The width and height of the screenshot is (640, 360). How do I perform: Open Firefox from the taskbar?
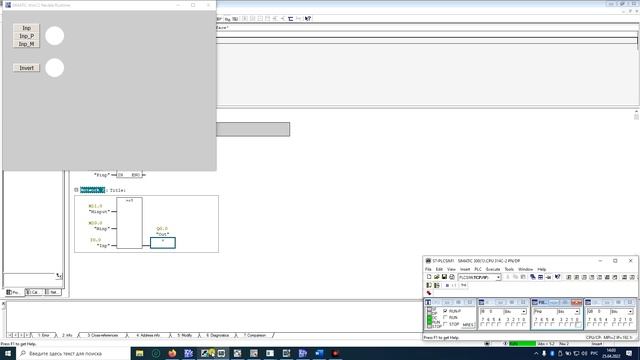pyautogui.click(x=172, y=353)
